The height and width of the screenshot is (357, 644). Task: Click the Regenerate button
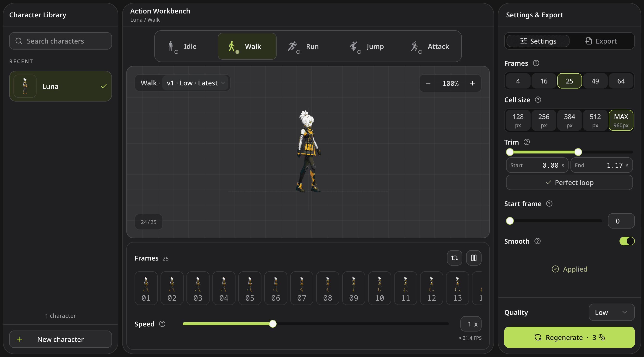tap(569, 337)
